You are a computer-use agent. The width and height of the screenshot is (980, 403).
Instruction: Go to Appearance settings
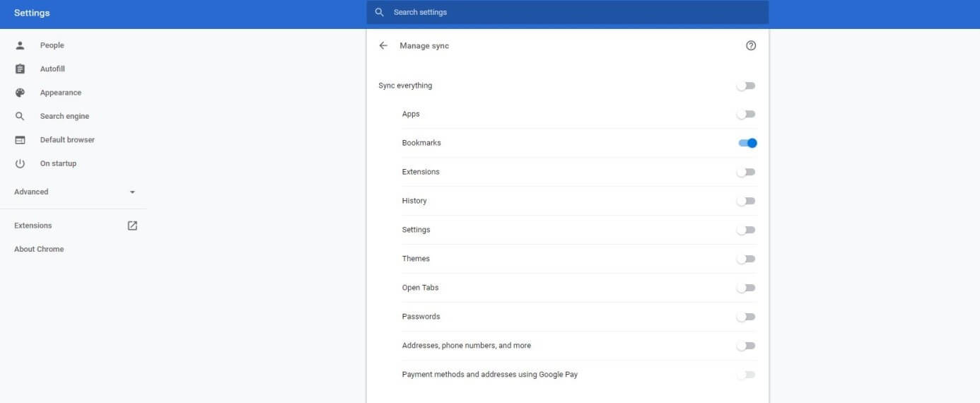point(60,93)
